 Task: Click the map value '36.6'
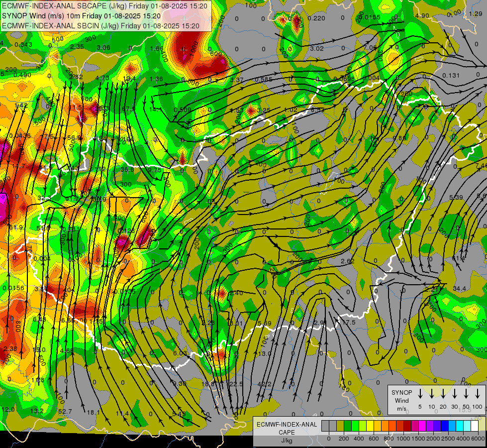tap(127, 169)
